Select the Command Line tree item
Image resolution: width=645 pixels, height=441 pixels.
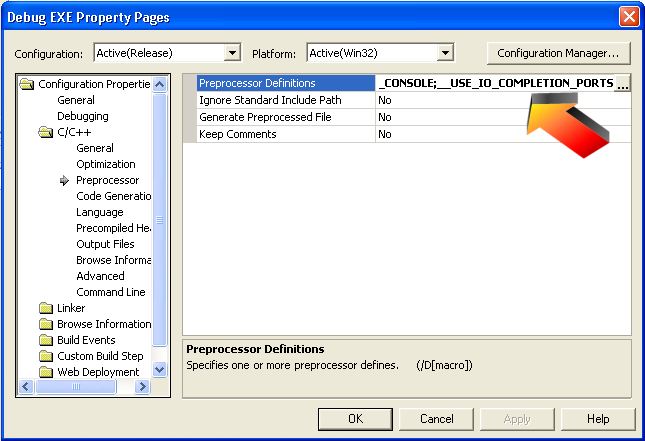(110, 292)
